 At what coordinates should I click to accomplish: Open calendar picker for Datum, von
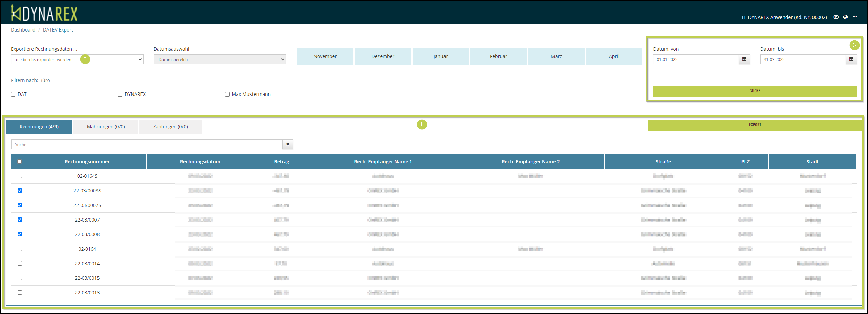click(744, 59)
